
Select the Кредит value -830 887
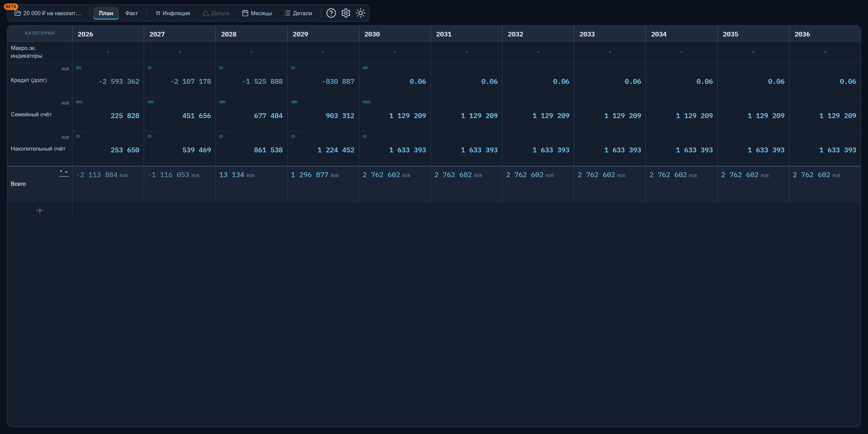[x=338, y=82]
